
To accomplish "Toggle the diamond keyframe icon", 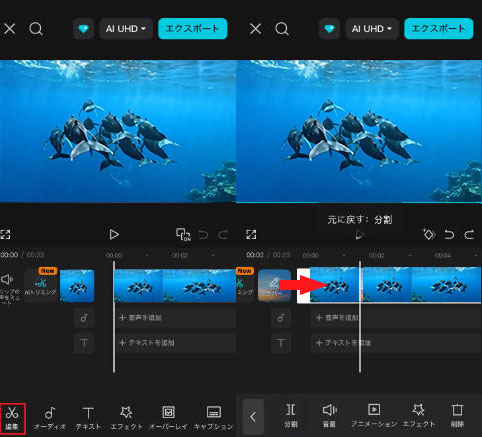I will tap(429, 234).
